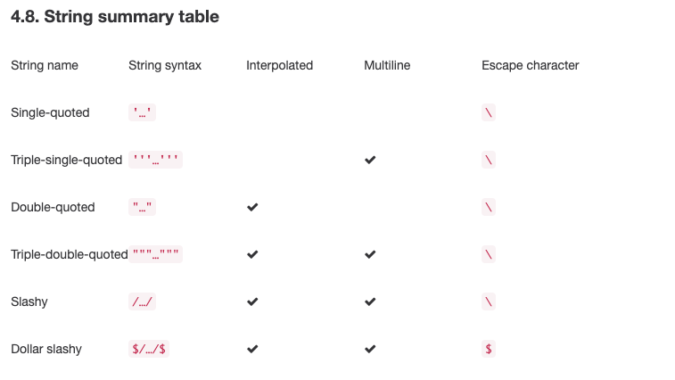Click the Interpolated column header
Screen dimensions: 675x380
pos(279,65)
